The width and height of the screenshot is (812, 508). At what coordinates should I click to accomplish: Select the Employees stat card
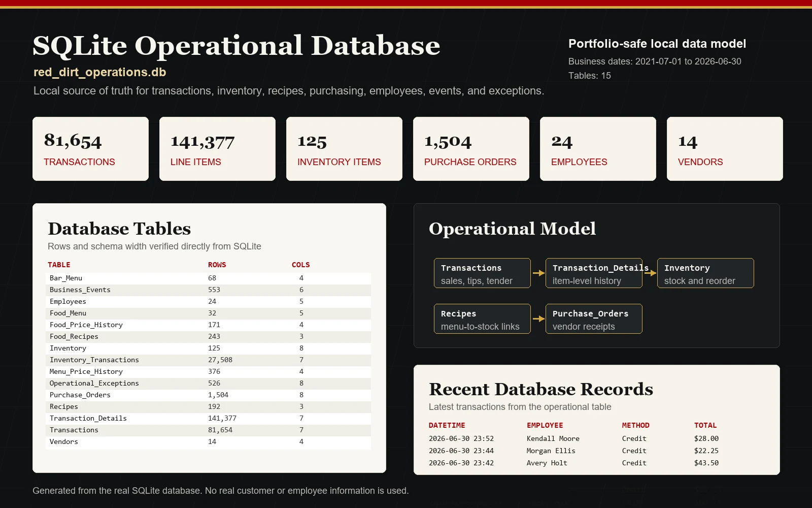point(598,149)
